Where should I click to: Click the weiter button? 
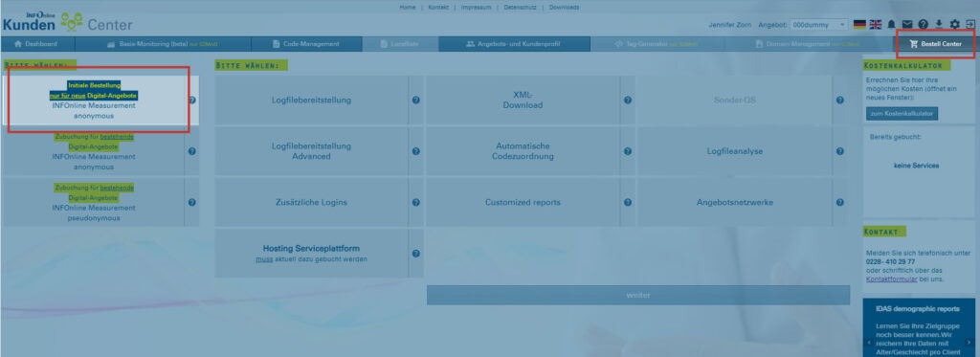pyautogui.click(x=638, y=295)
